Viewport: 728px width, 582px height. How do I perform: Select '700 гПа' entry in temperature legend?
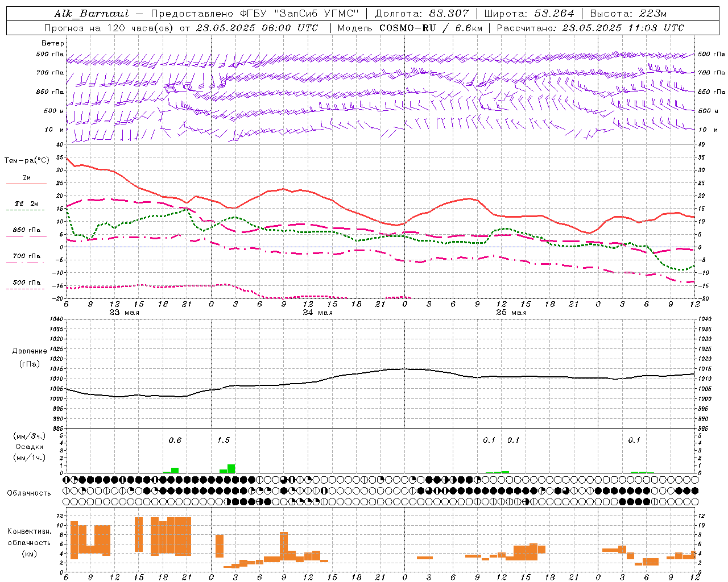27,256
